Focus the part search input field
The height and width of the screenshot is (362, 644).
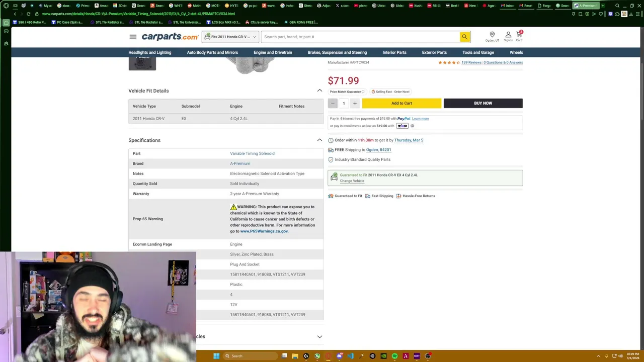click(x=361, y=37)
